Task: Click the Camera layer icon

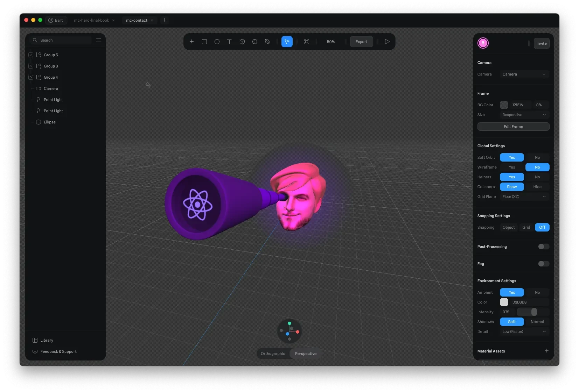Action: (x=39, y=88)
